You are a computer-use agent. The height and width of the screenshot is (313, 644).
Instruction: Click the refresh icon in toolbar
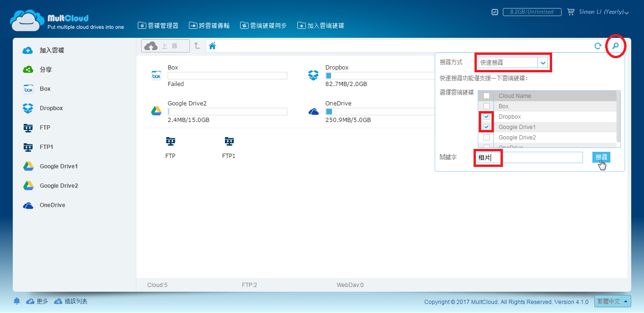(x=598, y=46)
